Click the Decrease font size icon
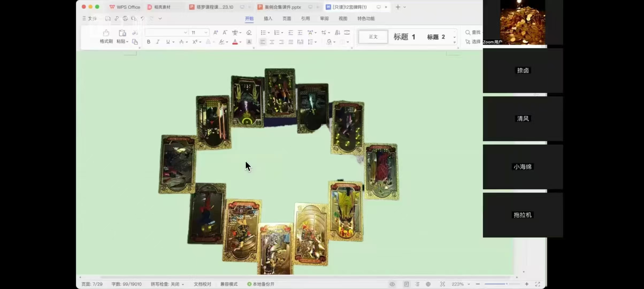 225,32
